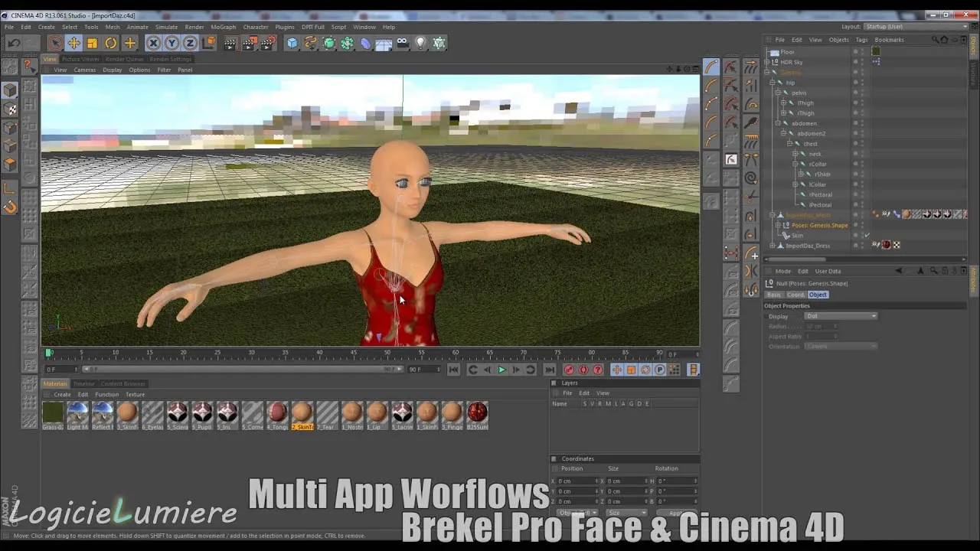Jump to the start of the animation
This screenshot has height=551, width=980.
click(x=453, y=370)
